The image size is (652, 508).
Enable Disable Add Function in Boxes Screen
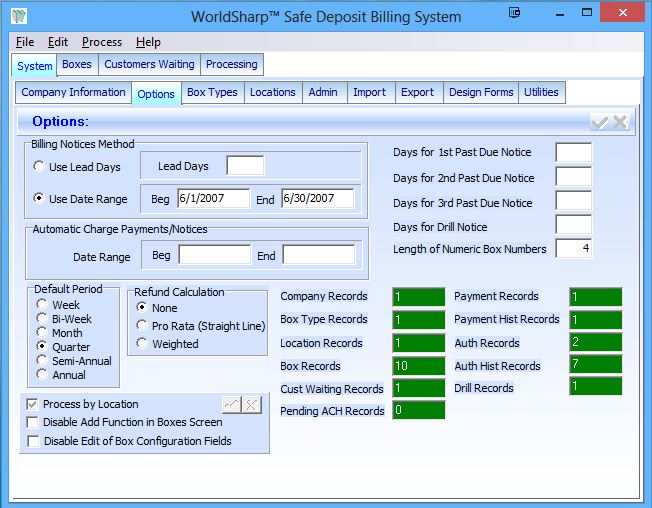(33, 423)
